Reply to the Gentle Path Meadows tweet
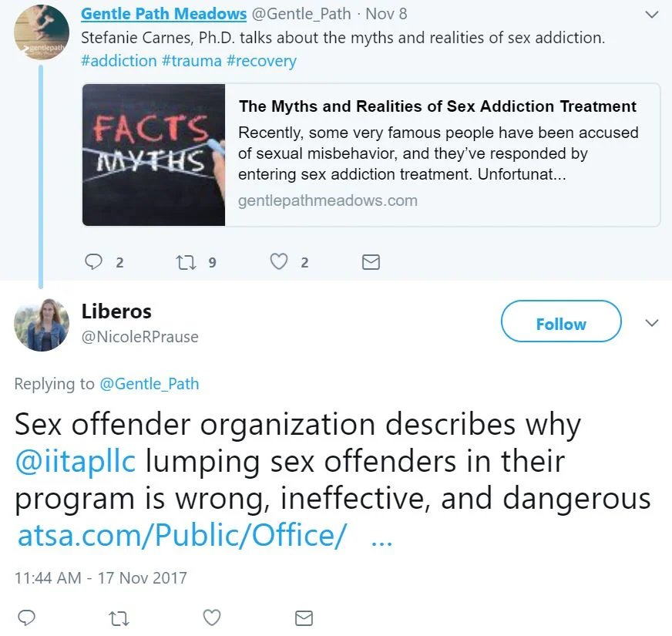The width and height of the screenshot is (672, 636). click(x=93, y=261)
